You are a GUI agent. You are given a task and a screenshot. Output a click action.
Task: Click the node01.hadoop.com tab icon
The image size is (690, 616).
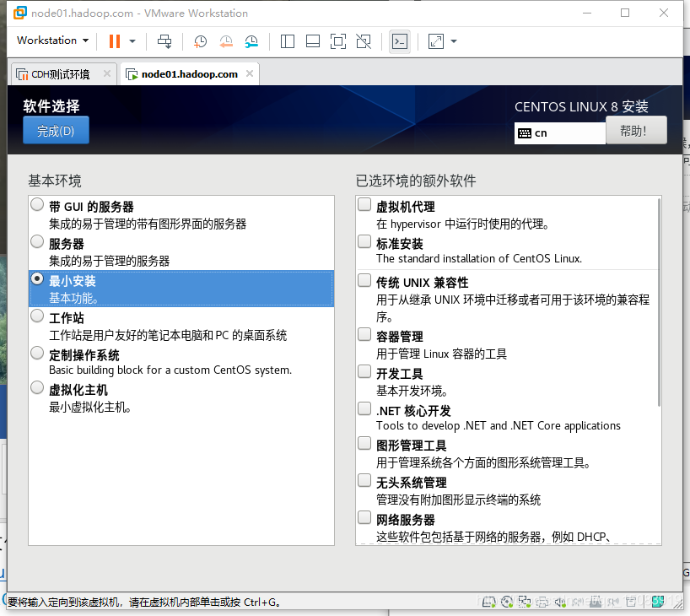(132, 74)
